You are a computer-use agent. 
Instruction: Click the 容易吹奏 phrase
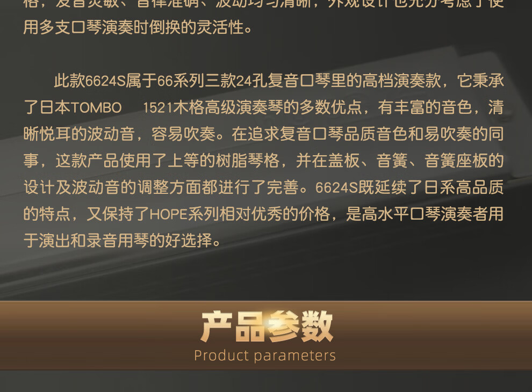[183, 134]
